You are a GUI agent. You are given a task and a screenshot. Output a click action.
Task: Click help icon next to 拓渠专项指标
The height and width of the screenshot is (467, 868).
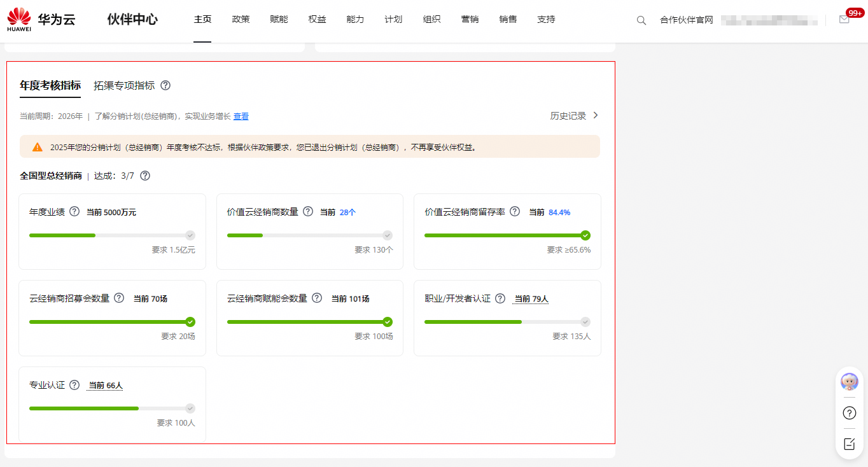click(165, 85)
